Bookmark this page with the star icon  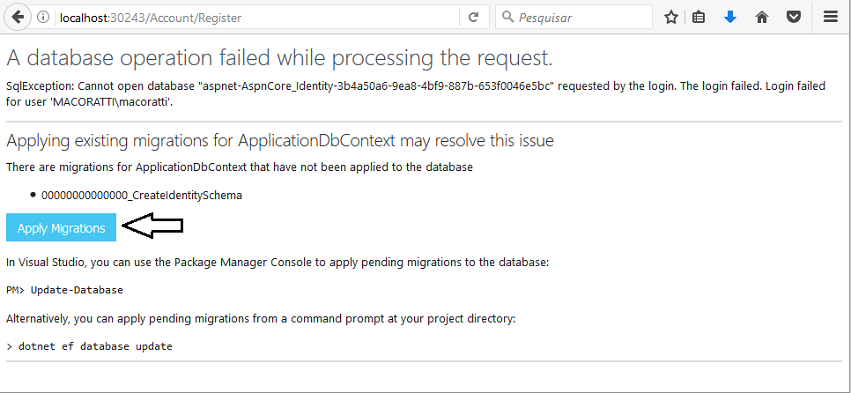point(671,17)
